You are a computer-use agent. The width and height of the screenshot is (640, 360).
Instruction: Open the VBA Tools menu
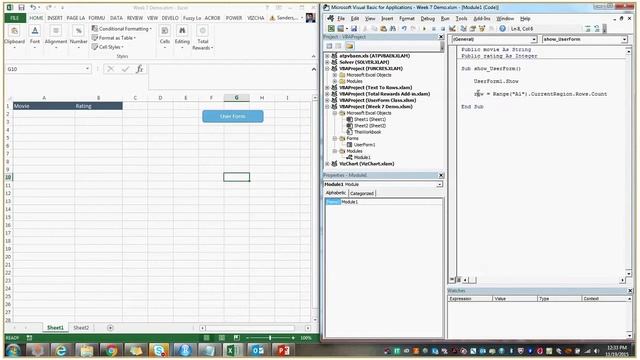462,19
